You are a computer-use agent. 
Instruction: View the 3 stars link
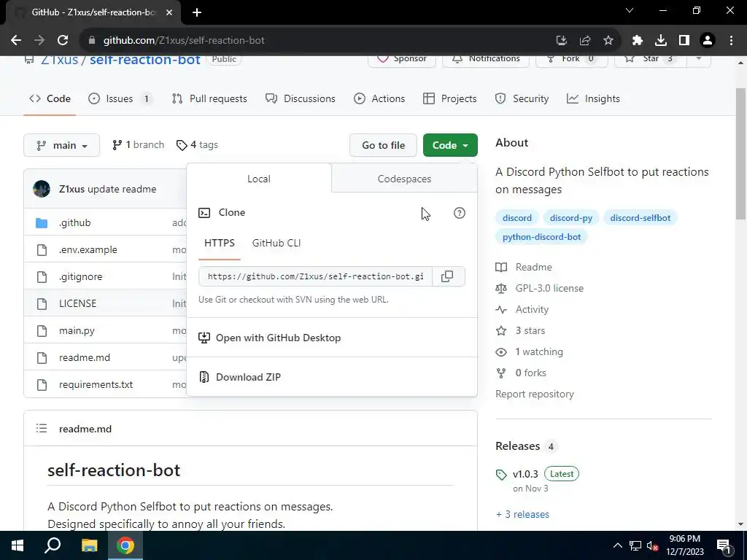[x=520, y=330]
